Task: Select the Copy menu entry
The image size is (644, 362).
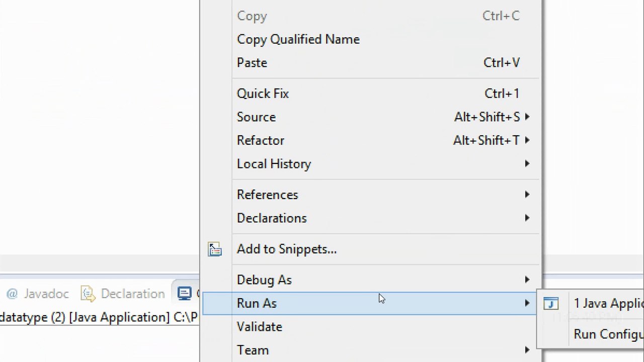Action: tap(252, 16)
